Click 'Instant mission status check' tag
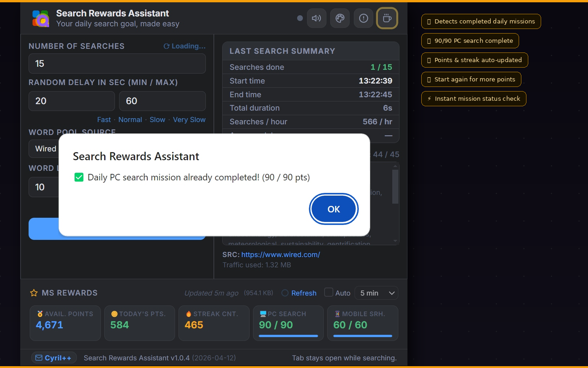The image size is (588, 368). pyautogui.click(x=474, y=98)
